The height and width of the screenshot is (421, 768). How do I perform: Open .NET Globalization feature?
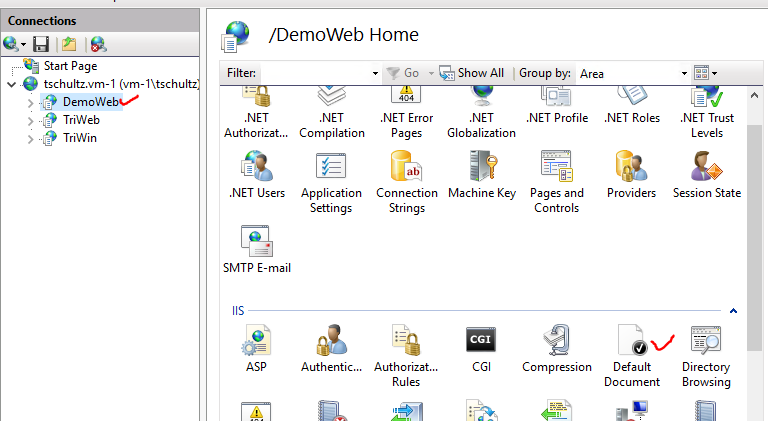pos(481,112)
